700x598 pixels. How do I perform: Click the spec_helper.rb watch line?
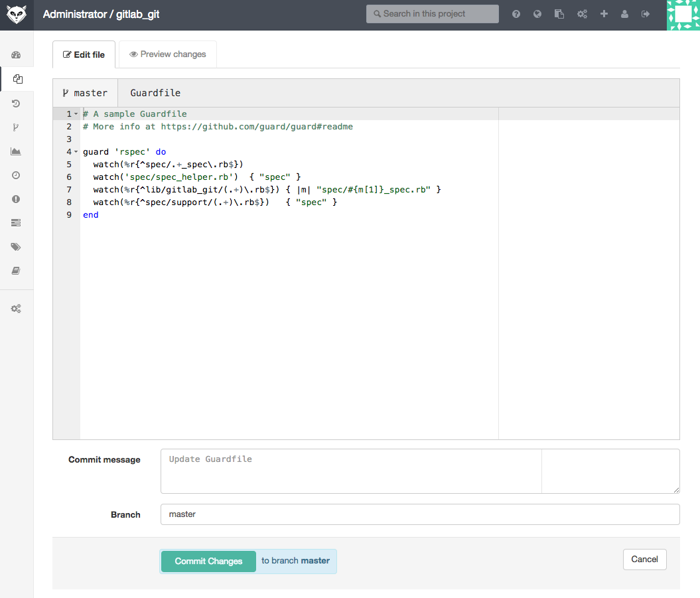pyautogui.click(x=197, y=177)
